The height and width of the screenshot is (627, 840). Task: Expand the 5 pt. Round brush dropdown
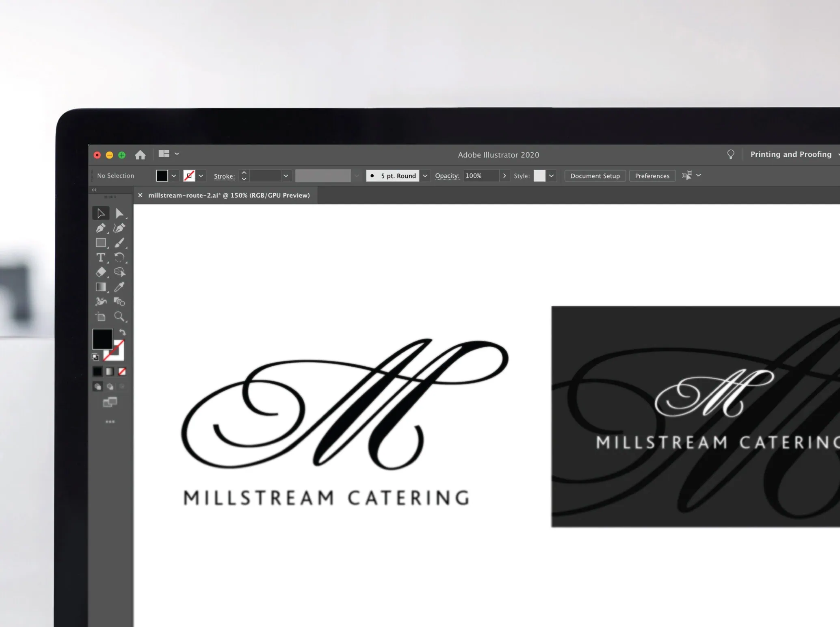click(x=425, y=175)
